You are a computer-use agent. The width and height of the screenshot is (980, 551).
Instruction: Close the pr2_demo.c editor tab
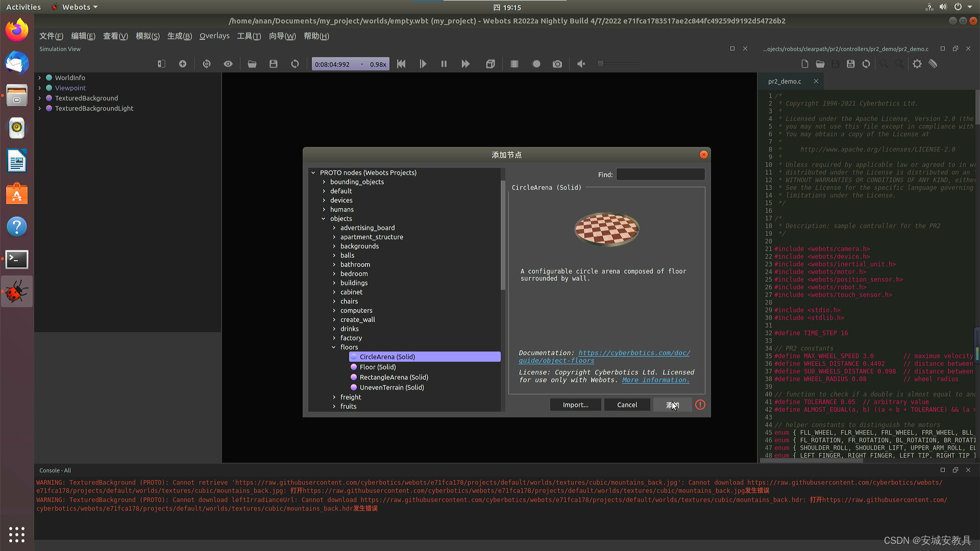(816, 81)
